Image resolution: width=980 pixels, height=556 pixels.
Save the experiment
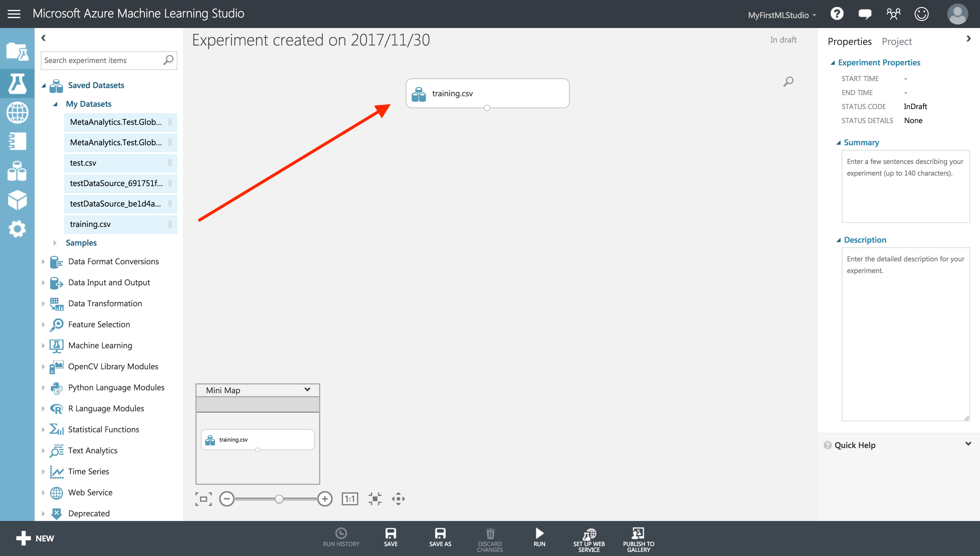tap(391, 537)
